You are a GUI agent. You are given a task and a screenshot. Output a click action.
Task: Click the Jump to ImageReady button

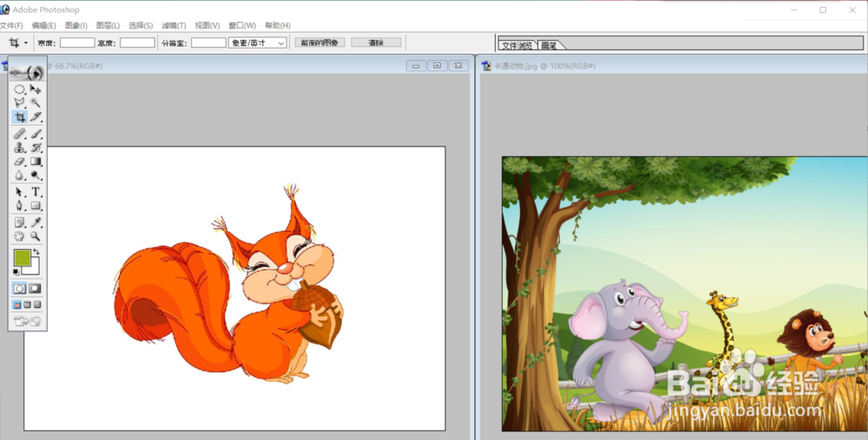(27, 321)
